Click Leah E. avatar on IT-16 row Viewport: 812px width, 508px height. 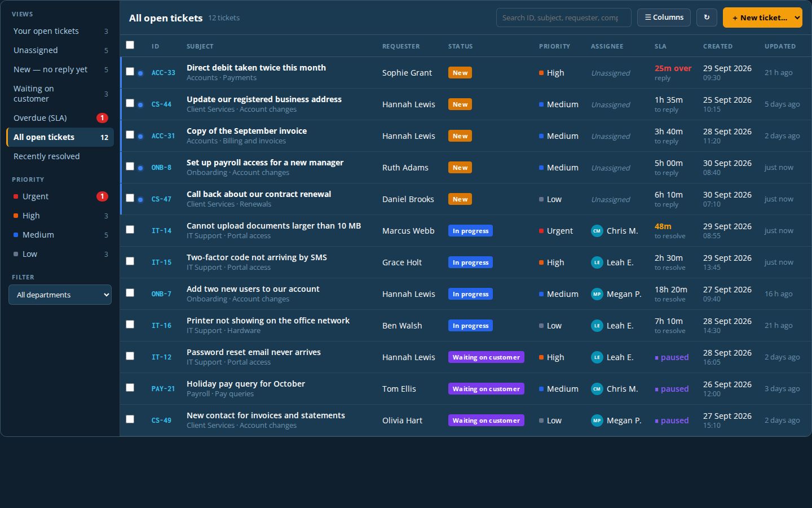click(597, 326)
